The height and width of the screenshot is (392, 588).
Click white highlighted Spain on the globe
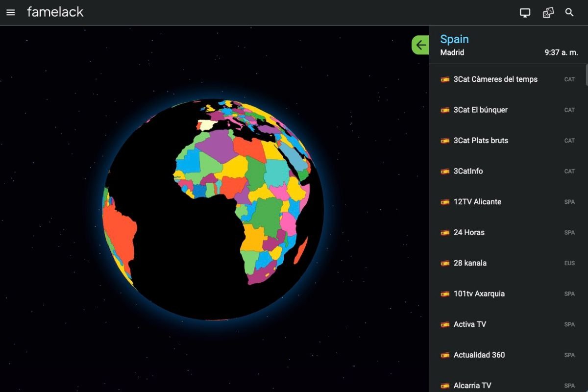(206, 125)
